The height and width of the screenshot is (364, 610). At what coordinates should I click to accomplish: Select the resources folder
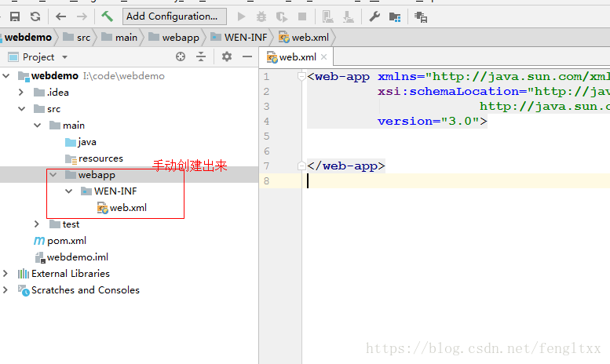click(94, 158)
